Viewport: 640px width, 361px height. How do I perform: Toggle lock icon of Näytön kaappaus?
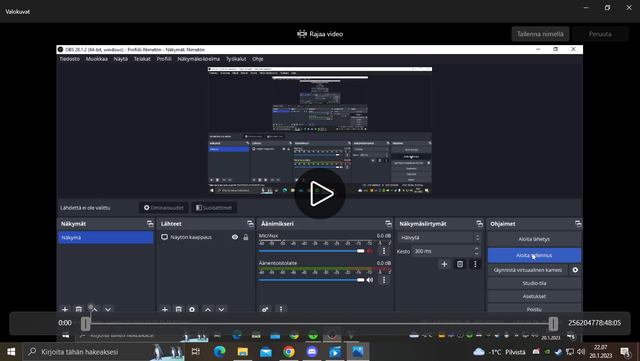point(246,237)
